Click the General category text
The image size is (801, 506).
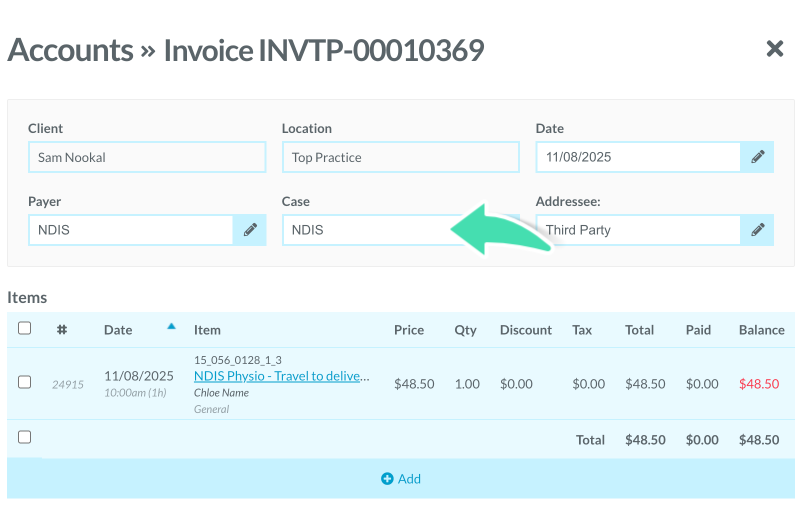pos(211,409)
